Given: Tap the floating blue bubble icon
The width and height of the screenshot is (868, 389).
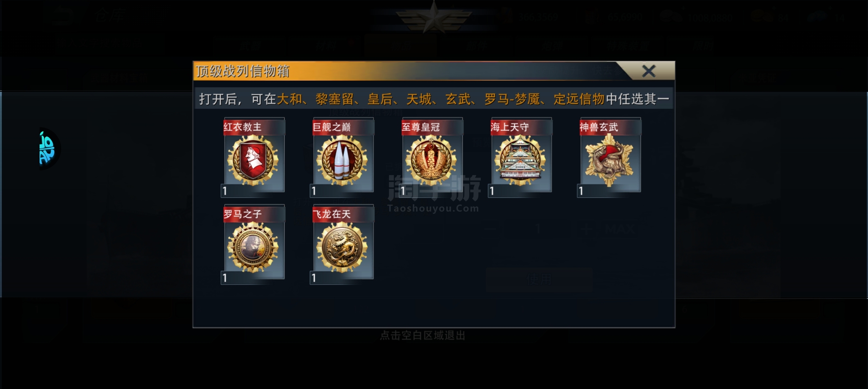Looking at the screenshot, I should click(x=49, y=148).
